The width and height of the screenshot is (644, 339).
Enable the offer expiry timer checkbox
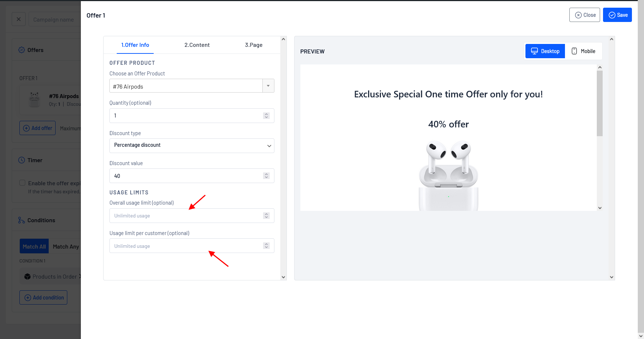point(22,183)
